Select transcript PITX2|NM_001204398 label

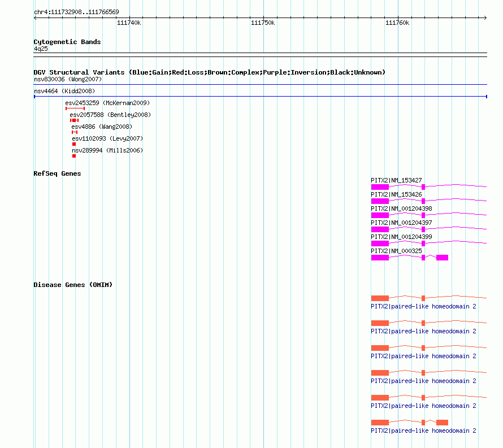pos(401,208)
